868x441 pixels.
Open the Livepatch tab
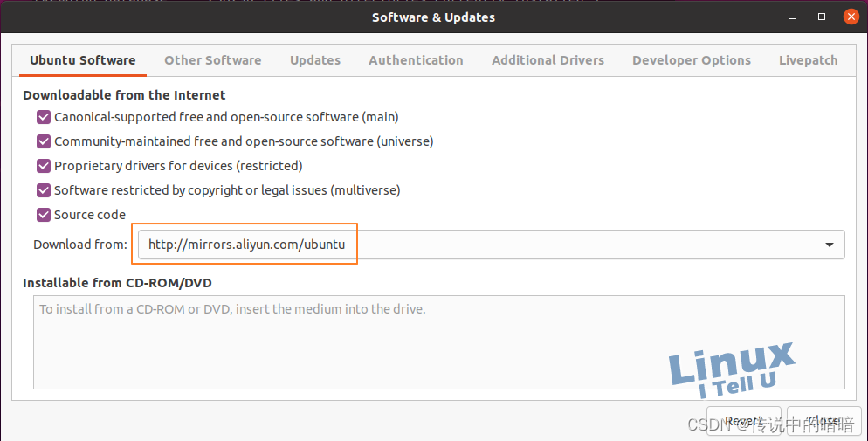[809, 60]
